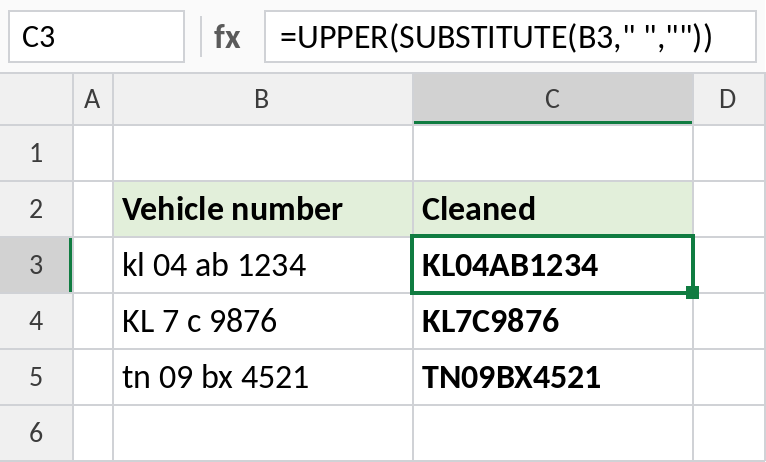Select row 5 header
Image resolution: width=766 pixels, height=462 pixels.
pos(36,377)
